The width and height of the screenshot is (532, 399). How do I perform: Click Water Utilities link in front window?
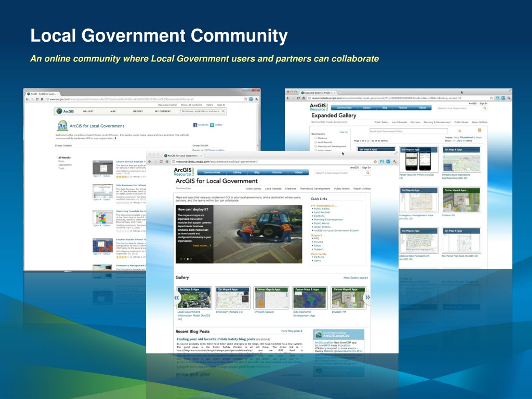[x=362, y=189]
